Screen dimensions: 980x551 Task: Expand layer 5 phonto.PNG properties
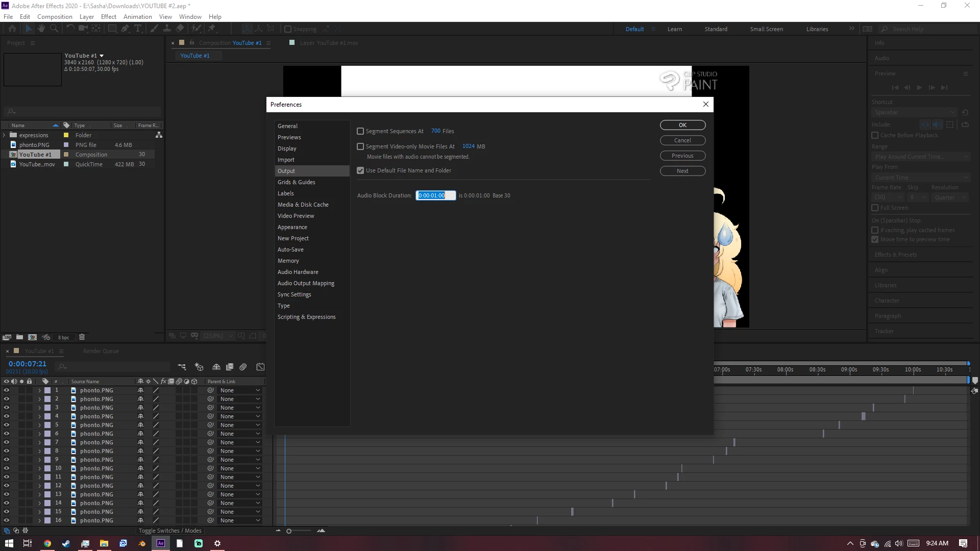tap(39, 425)
